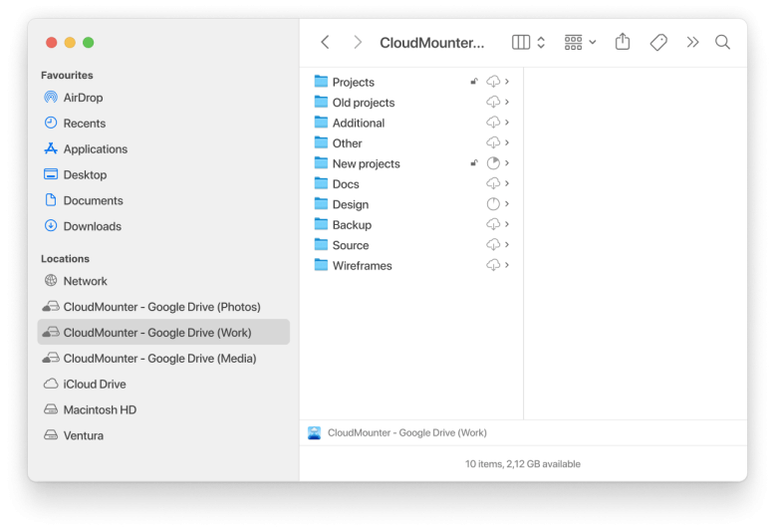Screen dimensions: 775x532
Task: Expand Other folder chevron
Action: (507, 142)
